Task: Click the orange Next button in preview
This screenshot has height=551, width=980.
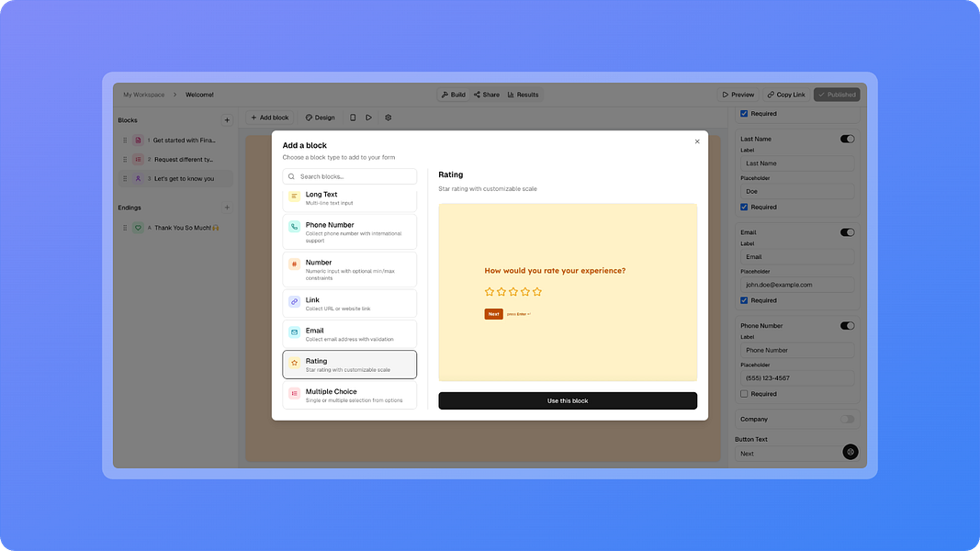Action: (494, 314)
